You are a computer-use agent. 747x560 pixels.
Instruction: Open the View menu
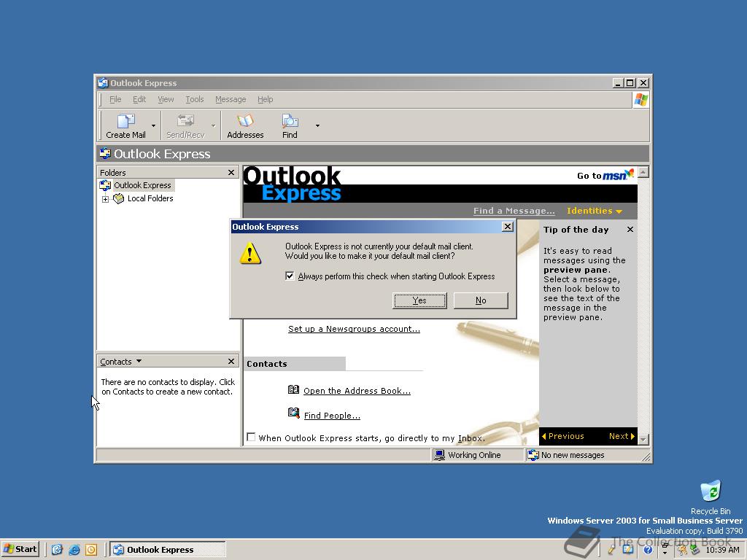166,99
